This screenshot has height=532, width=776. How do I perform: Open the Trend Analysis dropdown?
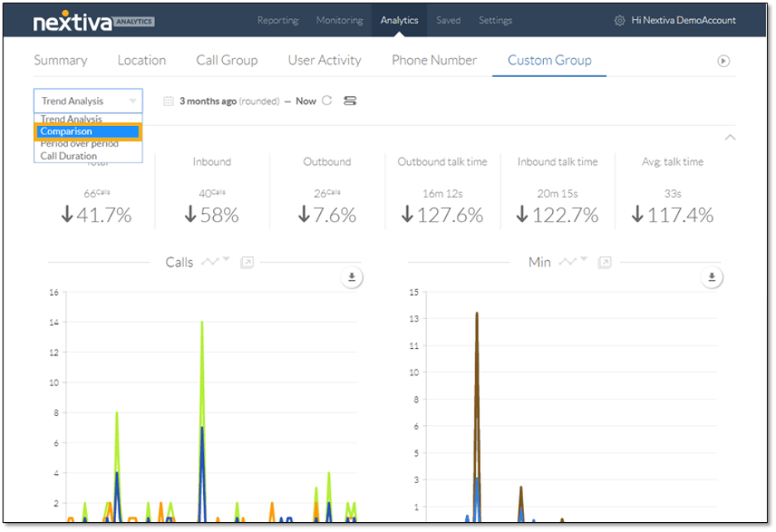[87, 100]
